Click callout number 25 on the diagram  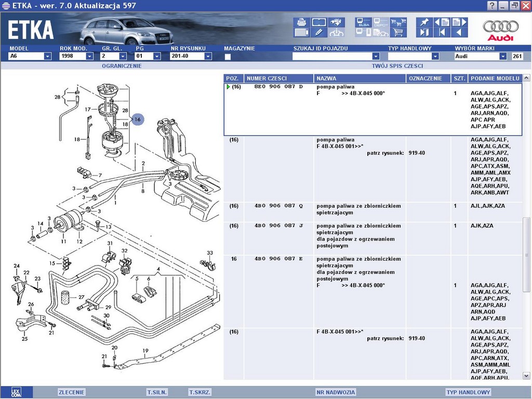[25, 339]
